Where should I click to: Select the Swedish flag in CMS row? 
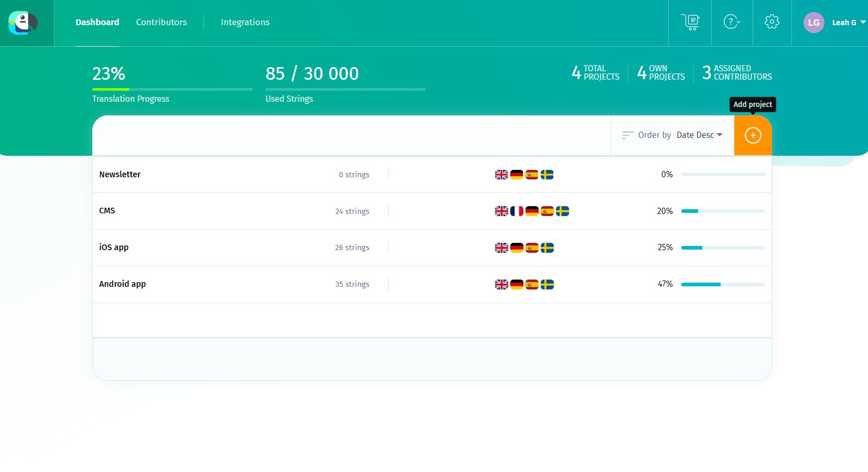coord(562,211)
